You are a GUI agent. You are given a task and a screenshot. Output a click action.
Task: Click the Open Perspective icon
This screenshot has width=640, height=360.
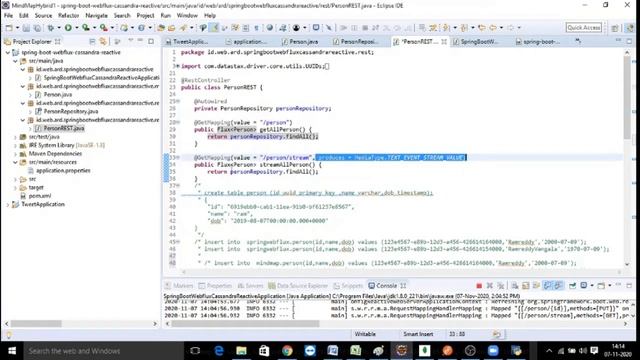pos(615,28)
